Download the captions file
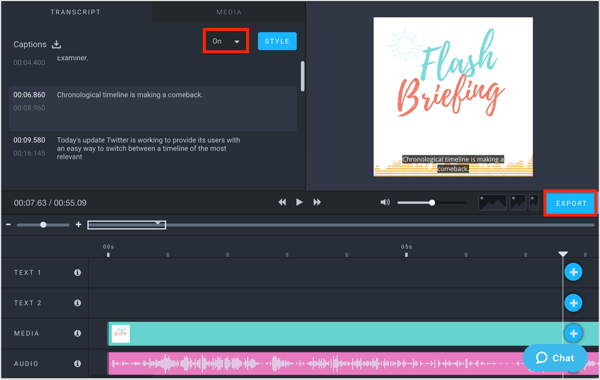Viewport: 600px width, 380px height. click(56, 44)
